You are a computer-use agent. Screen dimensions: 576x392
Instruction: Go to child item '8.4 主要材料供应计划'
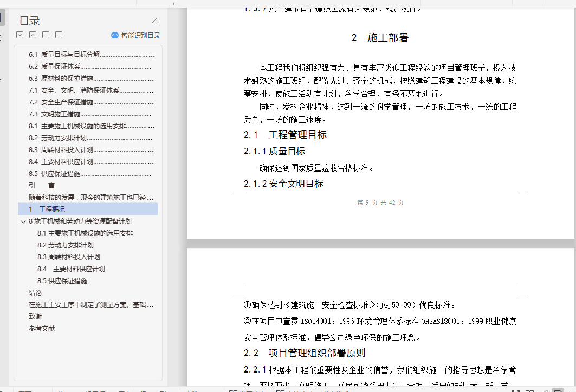click(71, 269)
